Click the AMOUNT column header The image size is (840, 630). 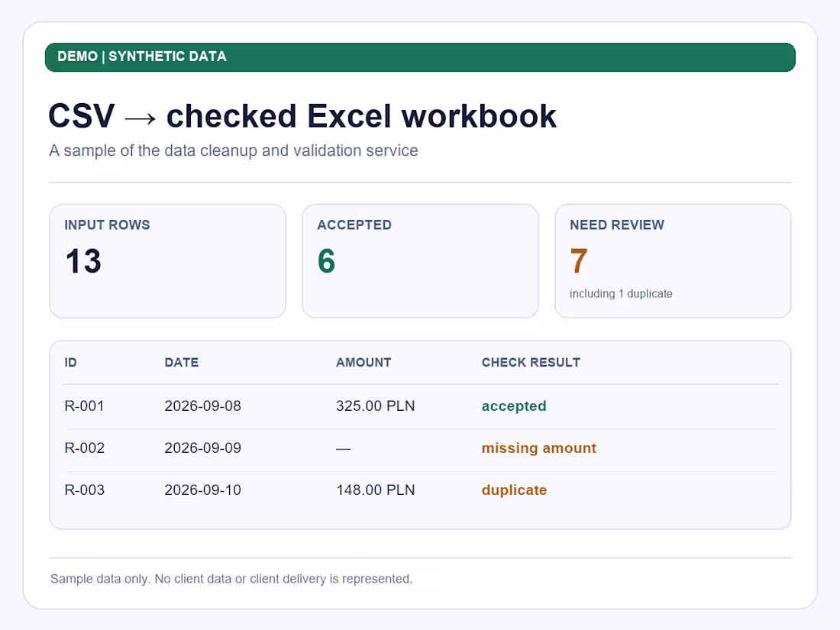pos(363,363)
